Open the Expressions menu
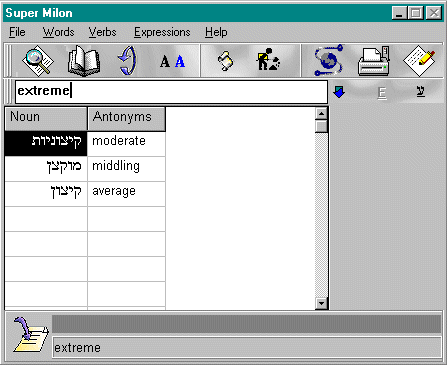This screenshot has height=365, width=447. coord(162,32)
